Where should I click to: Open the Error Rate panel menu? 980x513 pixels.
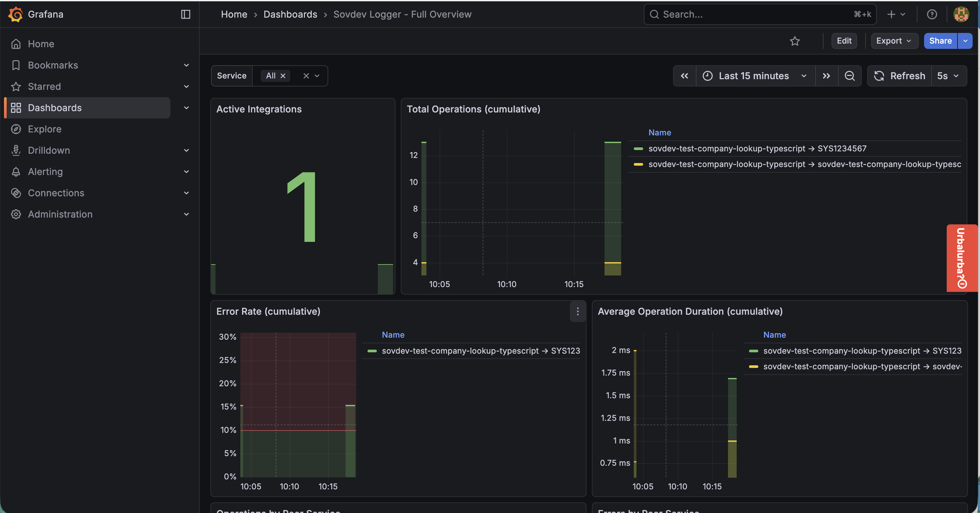[578, 311]
